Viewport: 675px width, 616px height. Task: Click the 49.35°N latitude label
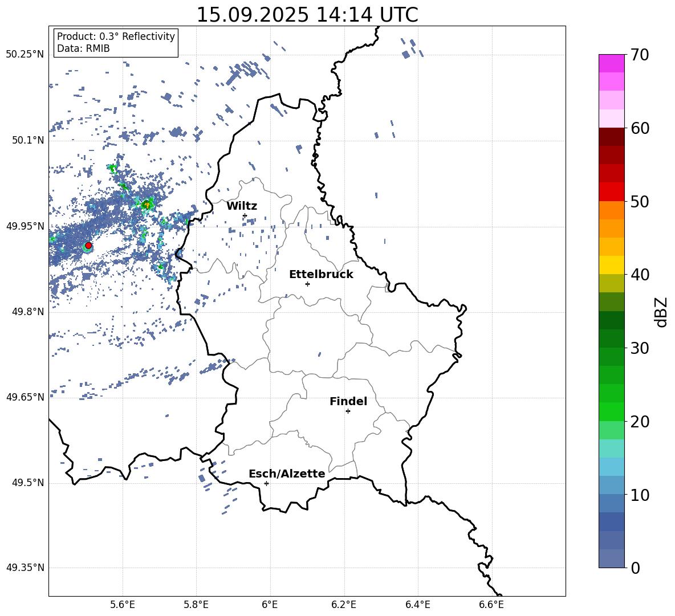tap(25, 568)
